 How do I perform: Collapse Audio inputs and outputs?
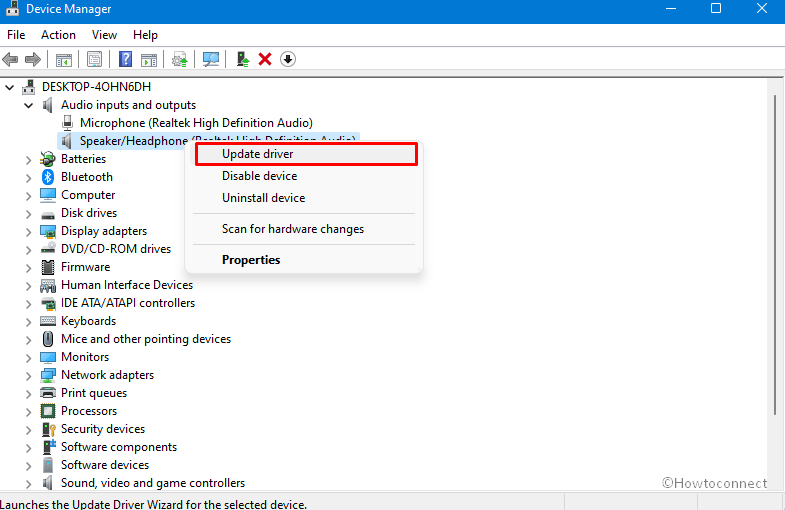pos(29,106)
